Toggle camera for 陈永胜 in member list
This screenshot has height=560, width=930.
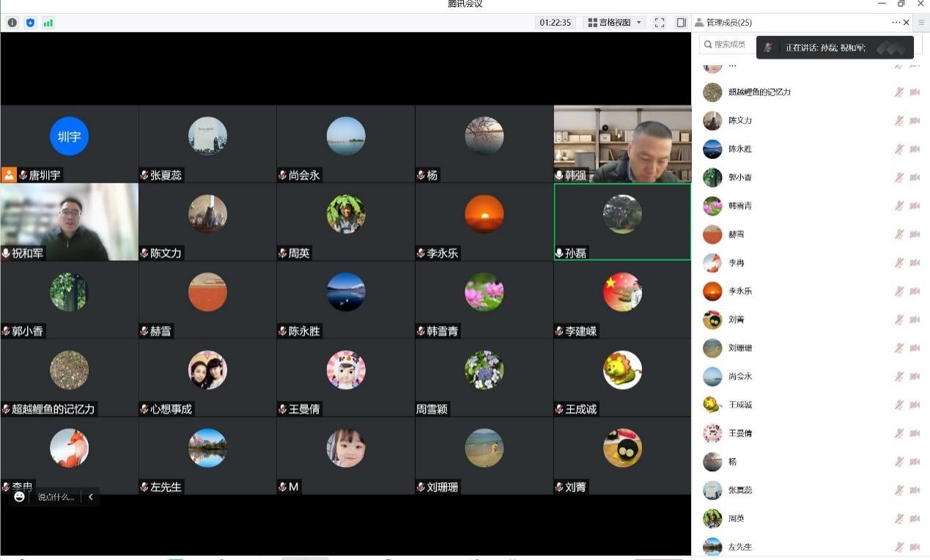915,149
